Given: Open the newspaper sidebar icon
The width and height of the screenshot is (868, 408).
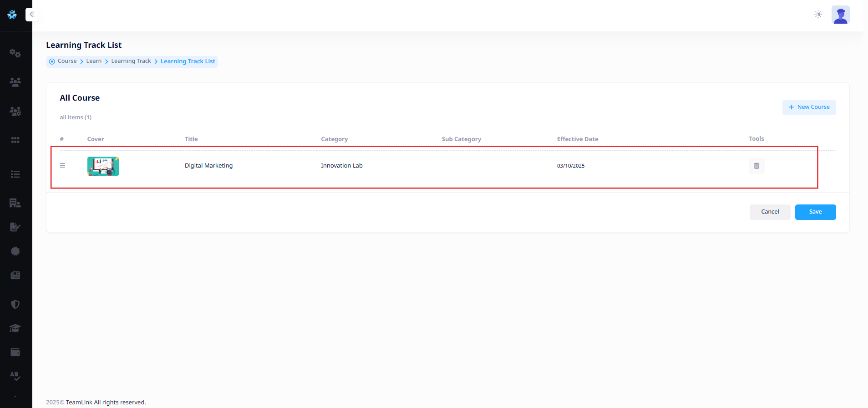Looking at the screenshot, I should [x=15, y=275].
